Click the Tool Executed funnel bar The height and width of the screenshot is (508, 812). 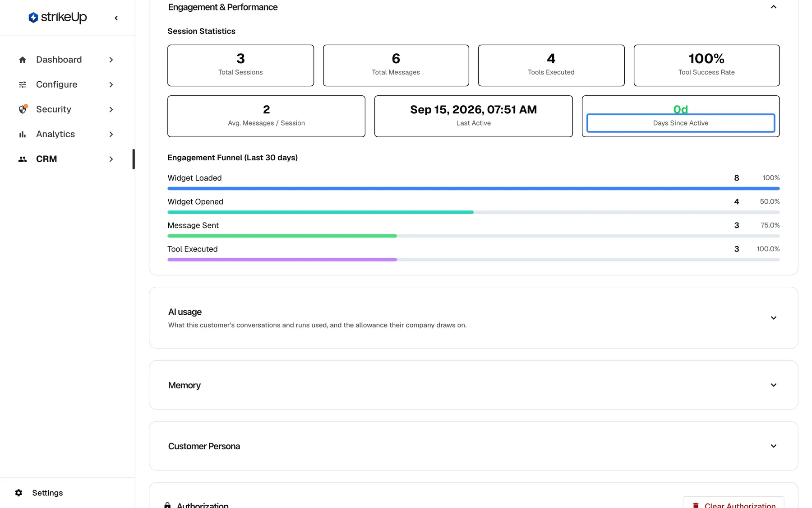click(473, 260)
